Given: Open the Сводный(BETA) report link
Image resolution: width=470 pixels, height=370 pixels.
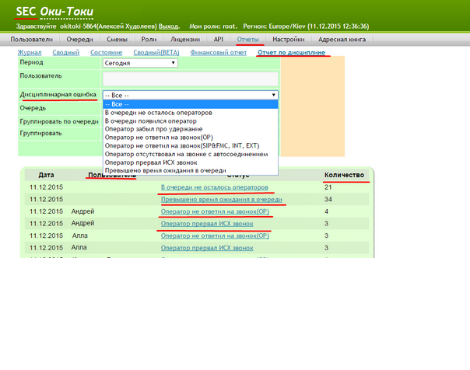Looking at the screenshot, I should click(x=156, y=52).
